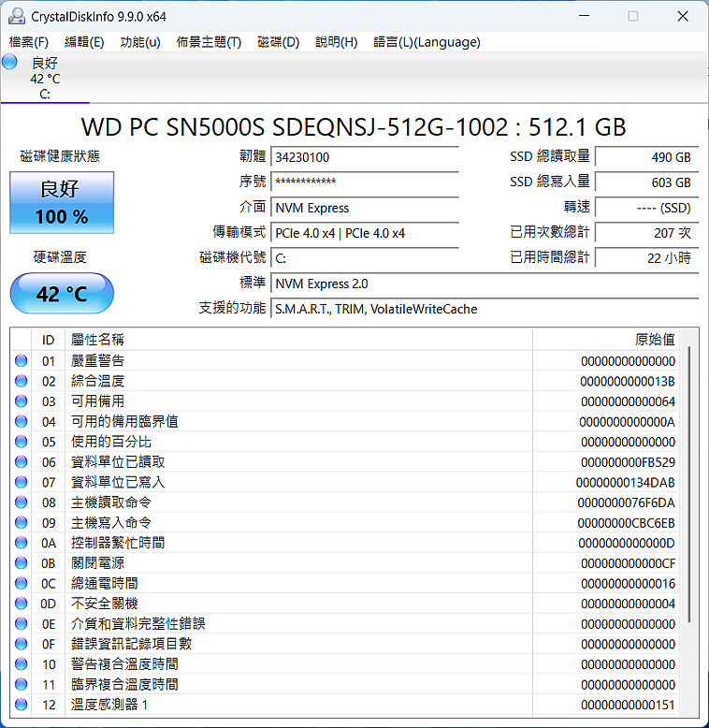
Task: Click status orb for 溫度感測器 1 row
Action: pyautogui.click(x=21, y=705)
